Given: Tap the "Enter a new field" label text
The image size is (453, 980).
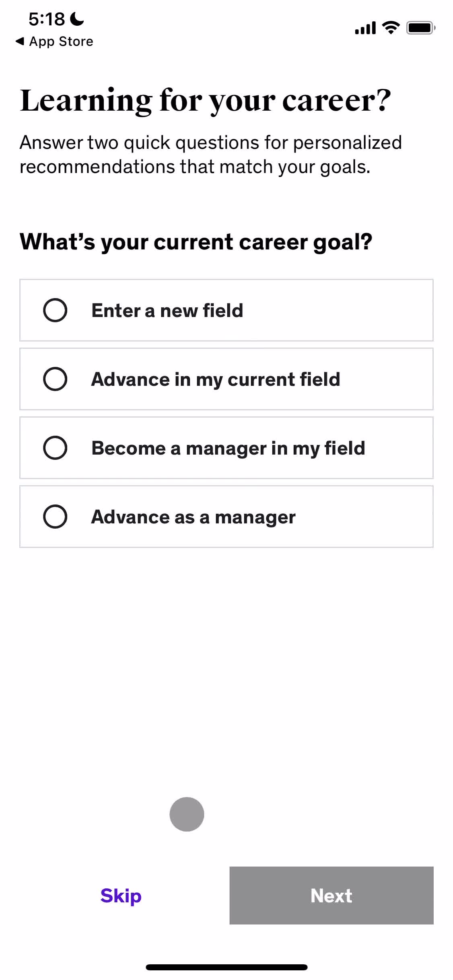Looking at the screenshot, I should coord(167,311).
